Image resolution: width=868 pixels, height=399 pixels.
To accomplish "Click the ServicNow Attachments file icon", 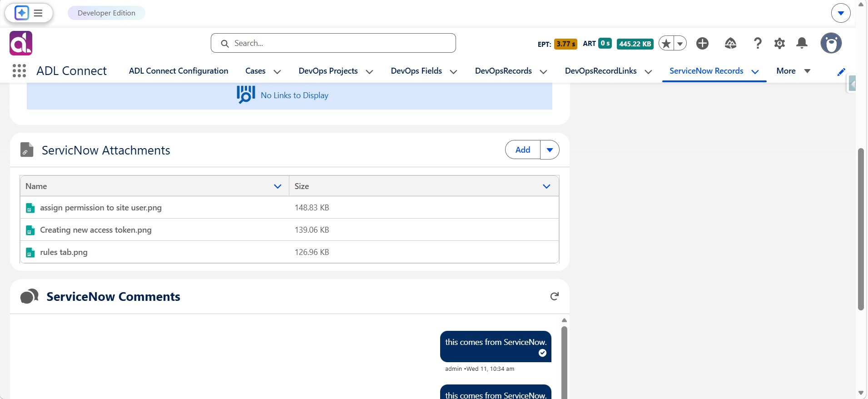I will [27, 150].
